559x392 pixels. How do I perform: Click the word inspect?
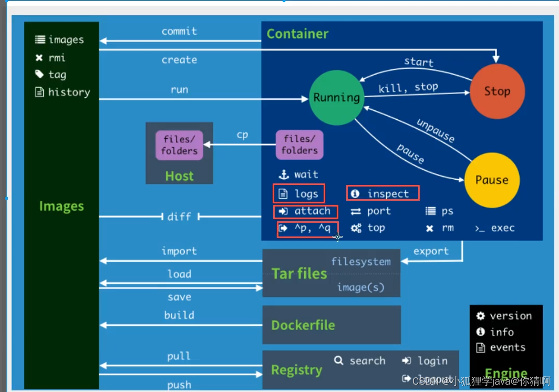pos(388,194)
